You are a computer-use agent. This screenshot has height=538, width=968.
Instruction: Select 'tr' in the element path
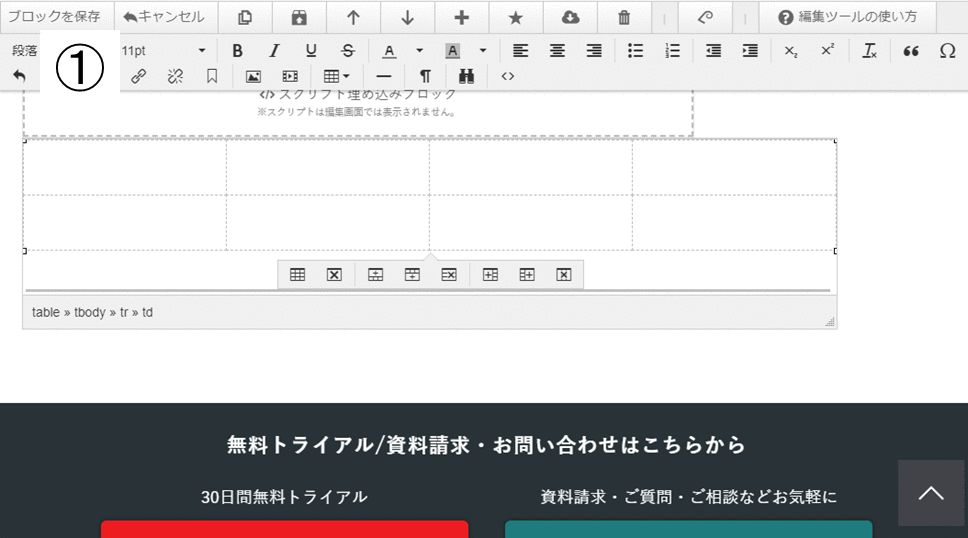pyautogui.click(x=123, y=313)
